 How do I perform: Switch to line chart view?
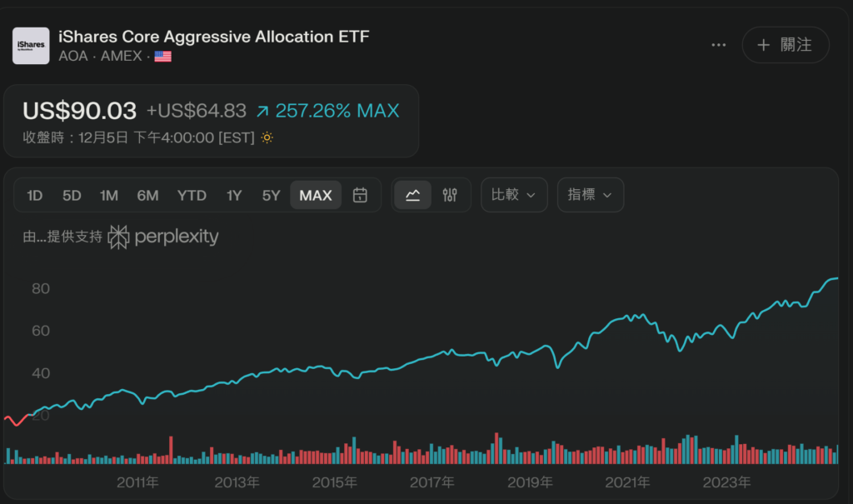(412, 195)
